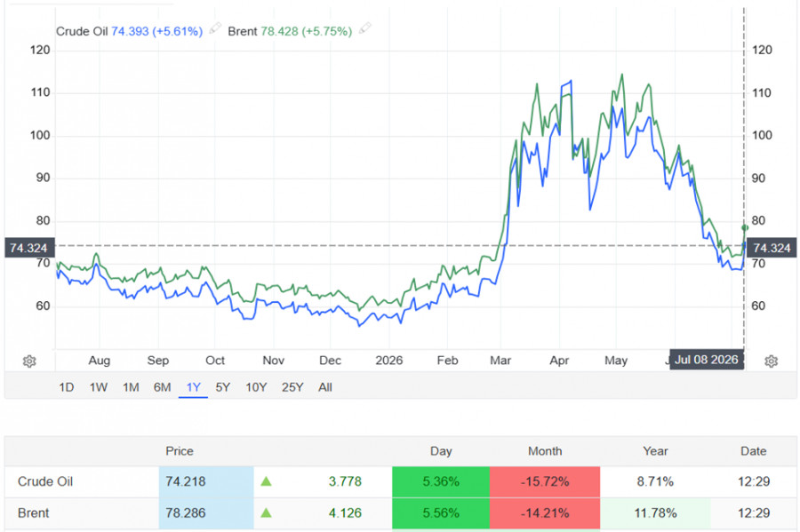Viewport: 800px width, 532px height.
Task: Open chart settings gear at bottom left
Action: [x=29, y=361]
